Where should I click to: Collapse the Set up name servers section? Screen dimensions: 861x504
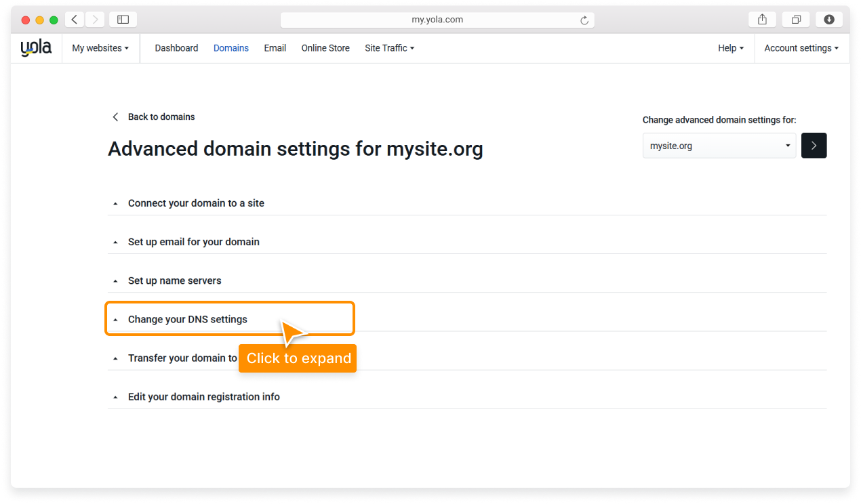(174, 280)
